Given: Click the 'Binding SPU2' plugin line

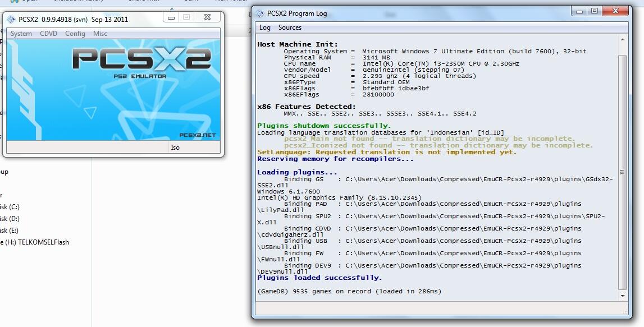Looking at the screenshot, I should click(x=431, y=219).
